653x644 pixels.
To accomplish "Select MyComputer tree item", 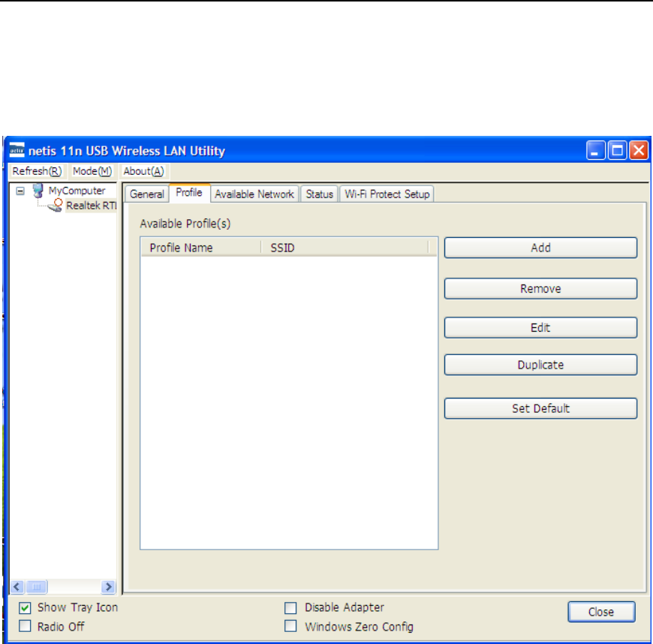I will pos(77,191).
